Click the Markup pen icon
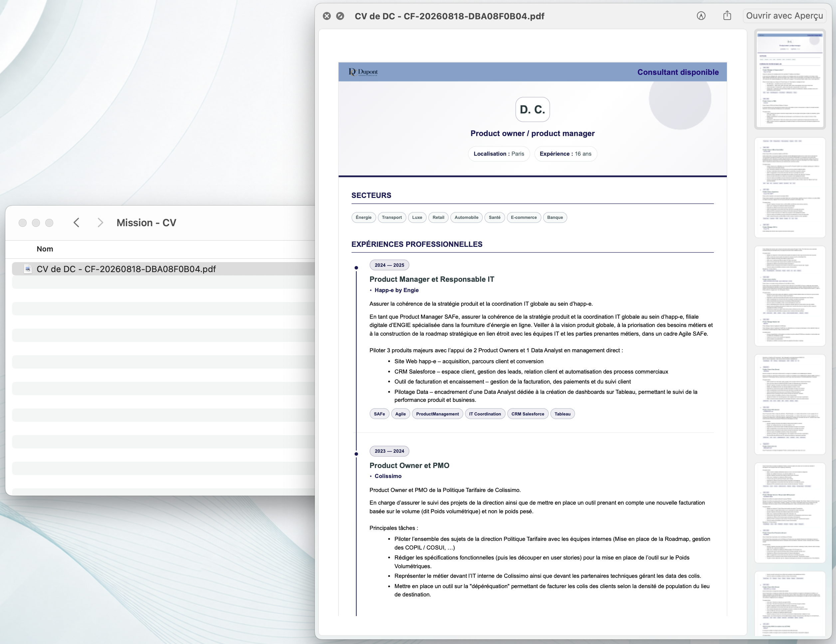Viewport: 836px width, 644px height. [701, 16]
